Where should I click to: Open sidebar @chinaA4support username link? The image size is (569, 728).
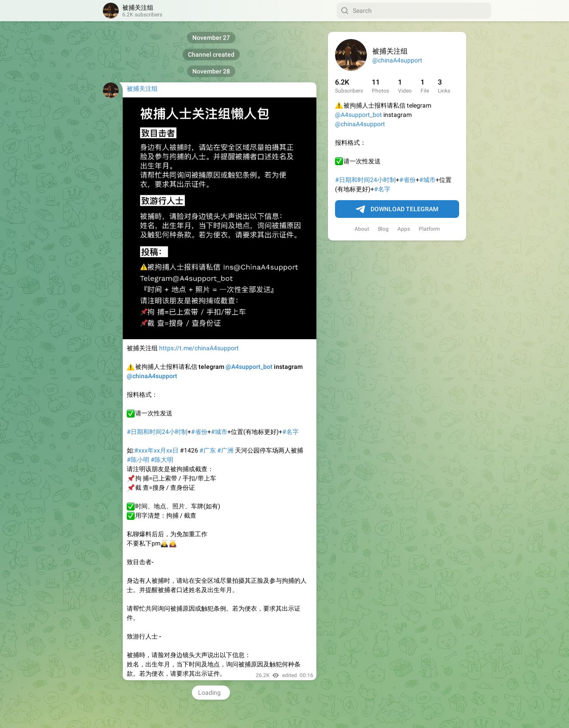397,60
